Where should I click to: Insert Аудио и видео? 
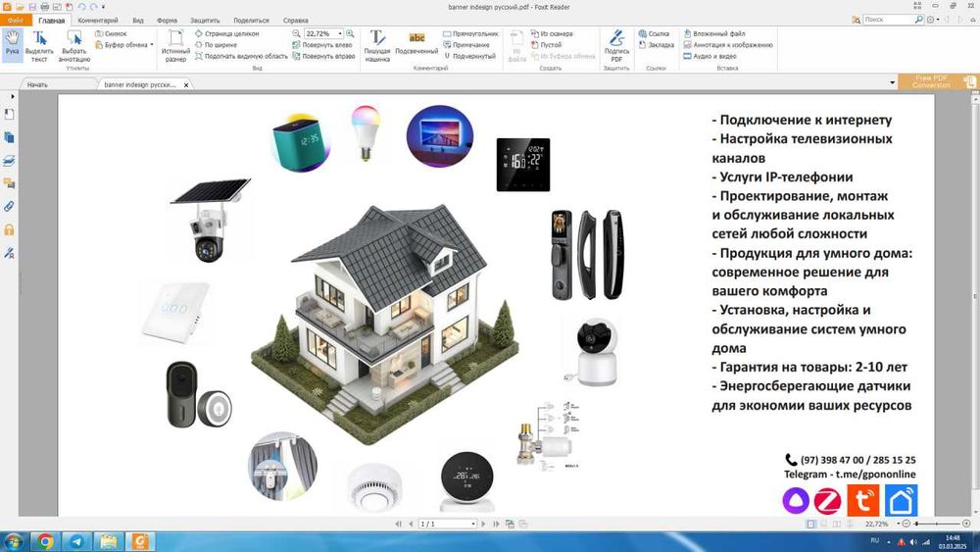(x=710, y=56)
